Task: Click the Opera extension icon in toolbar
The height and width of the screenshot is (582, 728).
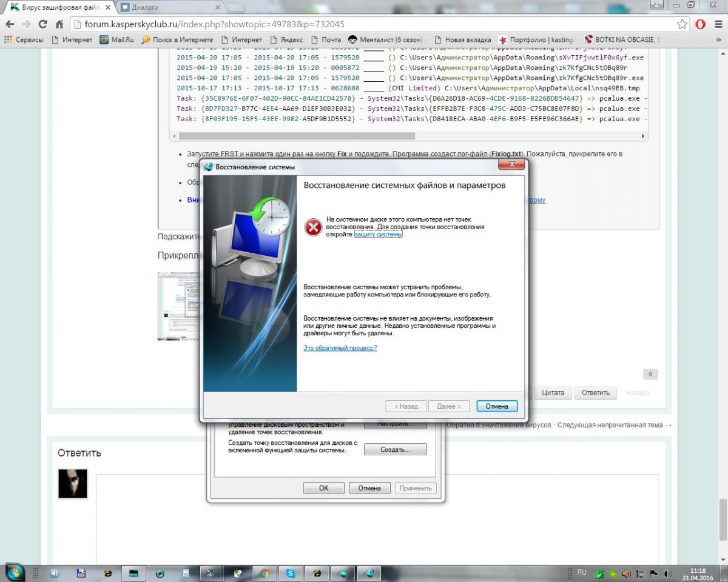Action: 700,24
